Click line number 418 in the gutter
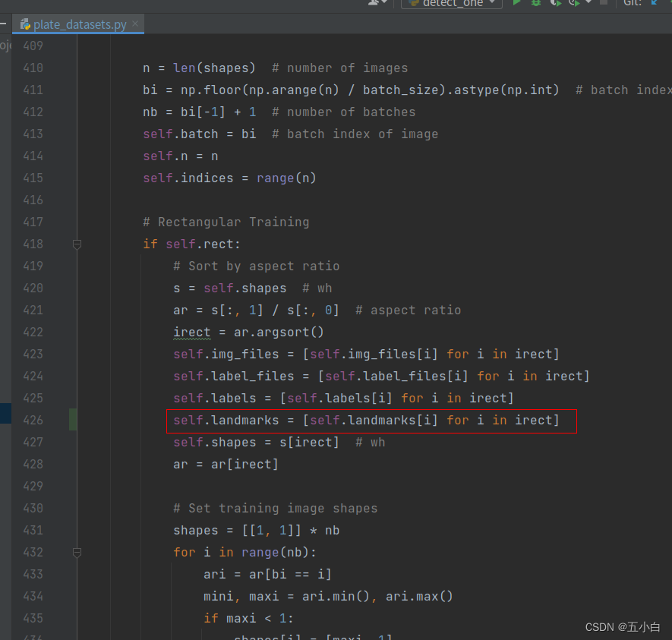This screenshot has height=640, width=672. (33, 244)
